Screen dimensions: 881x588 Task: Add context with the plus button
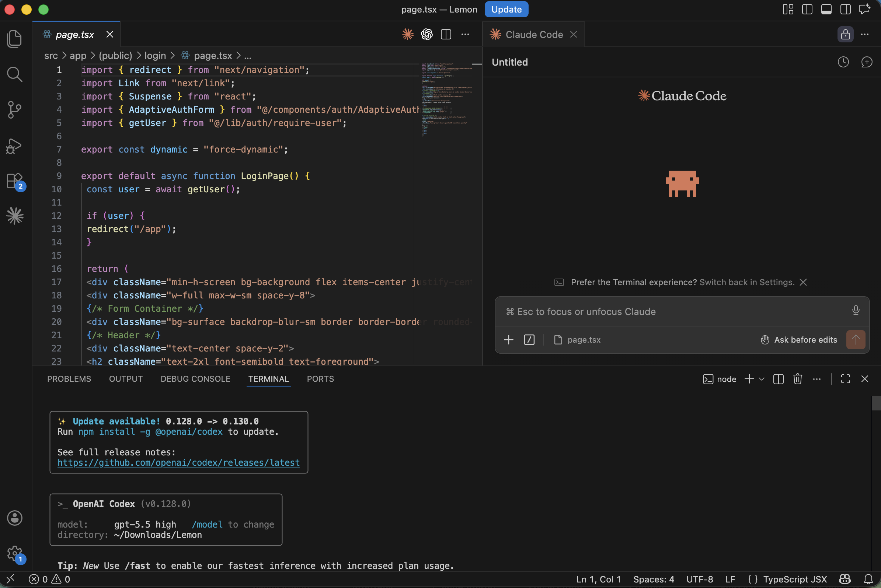(x=508, y=340)
